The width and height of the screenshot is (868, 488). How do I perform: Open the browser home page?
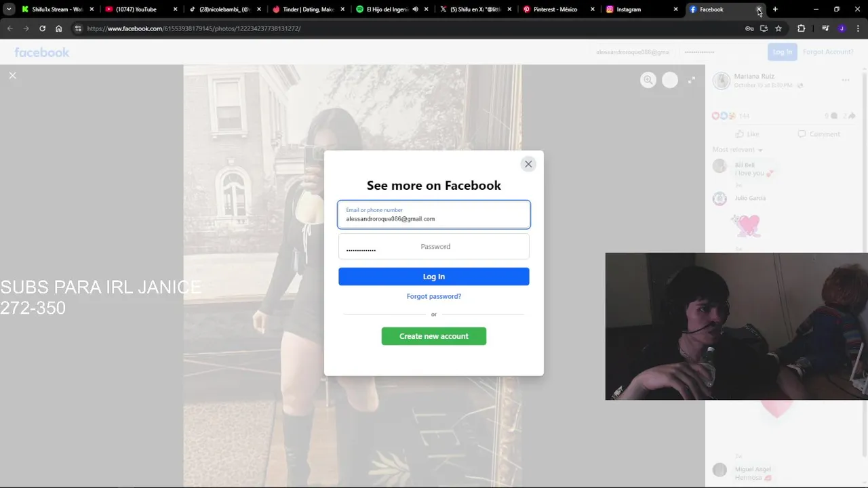point(59,28)
